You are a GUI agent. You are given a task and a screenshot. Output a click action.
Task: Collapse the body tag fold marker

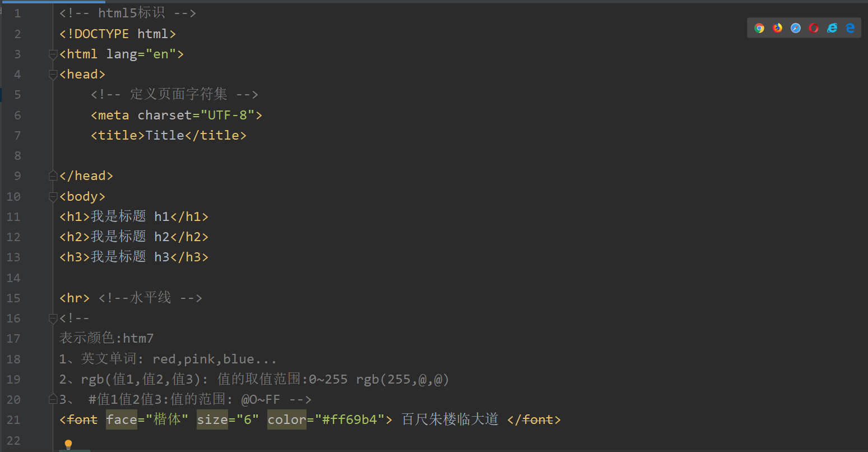click(53, 197)
